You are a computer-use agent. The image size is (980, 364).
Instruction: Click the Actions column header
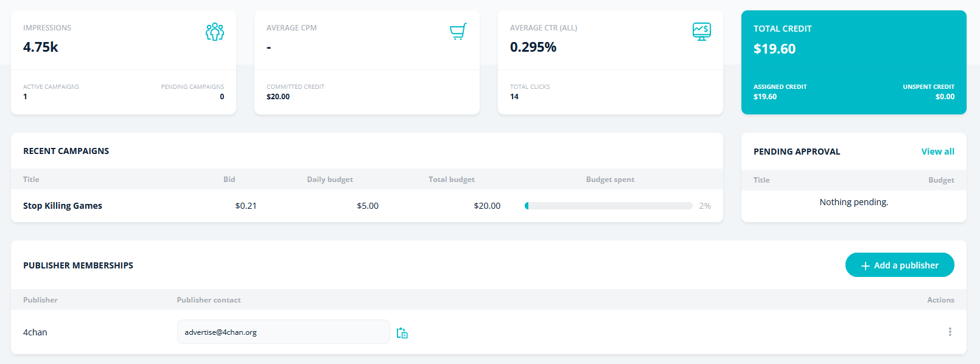[940, 300]
